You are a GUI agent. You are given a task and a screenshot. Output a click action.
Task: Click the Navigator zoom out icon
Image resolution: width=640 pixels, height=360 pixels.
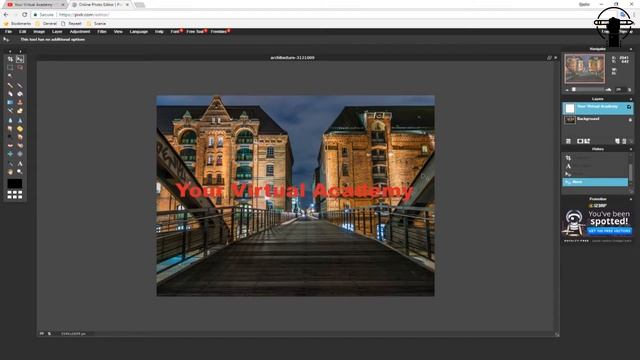567,90
